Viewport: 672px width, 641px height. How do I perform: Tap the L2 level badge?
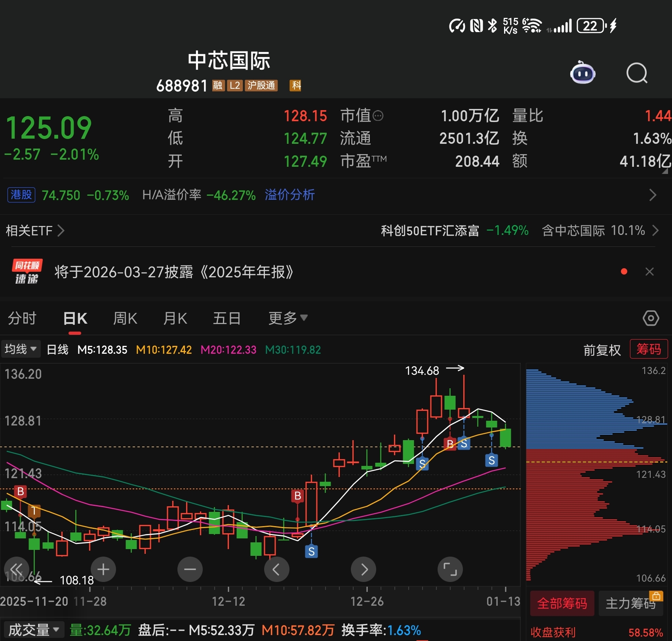click(235, 86)
